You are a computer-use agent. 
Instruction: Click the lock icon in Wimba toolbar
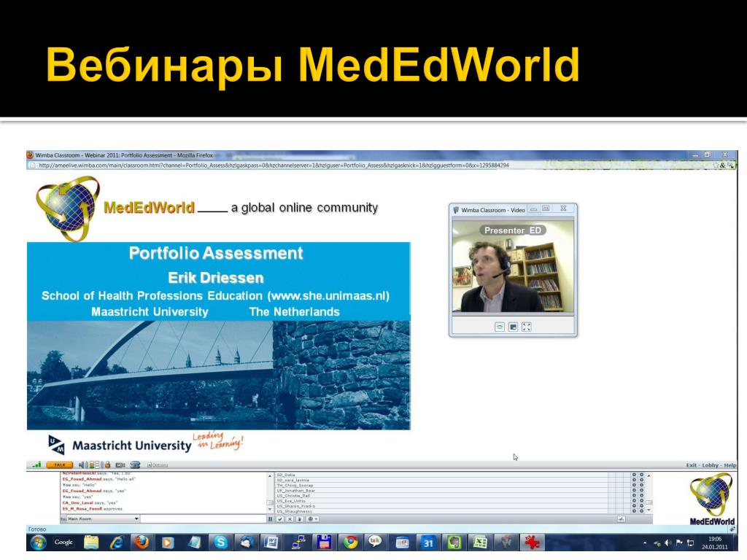108,464
